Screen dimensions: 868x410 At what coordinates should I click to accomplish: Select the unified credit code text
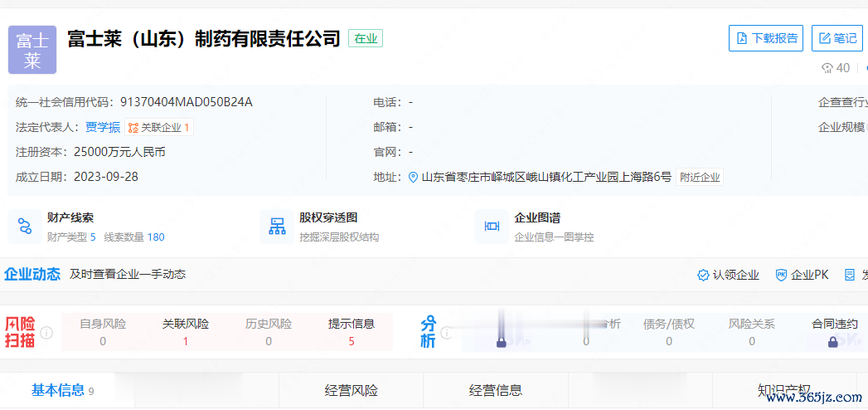tap(187, 102)
